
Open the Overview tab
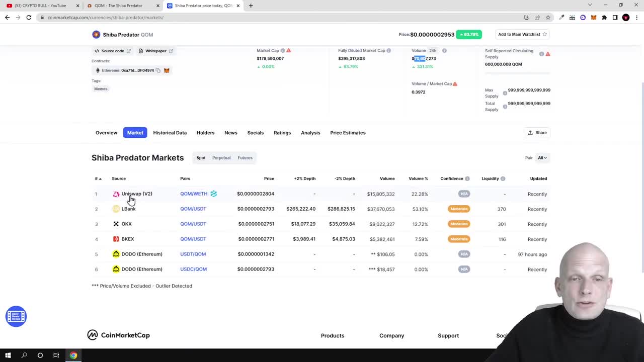(x=106, y=133)
